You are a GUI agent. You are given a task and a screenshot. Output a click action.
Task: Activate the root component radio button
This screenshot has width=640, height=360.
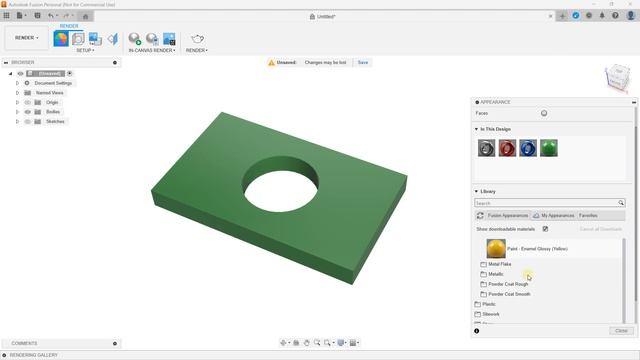click(x=69, y=73)
